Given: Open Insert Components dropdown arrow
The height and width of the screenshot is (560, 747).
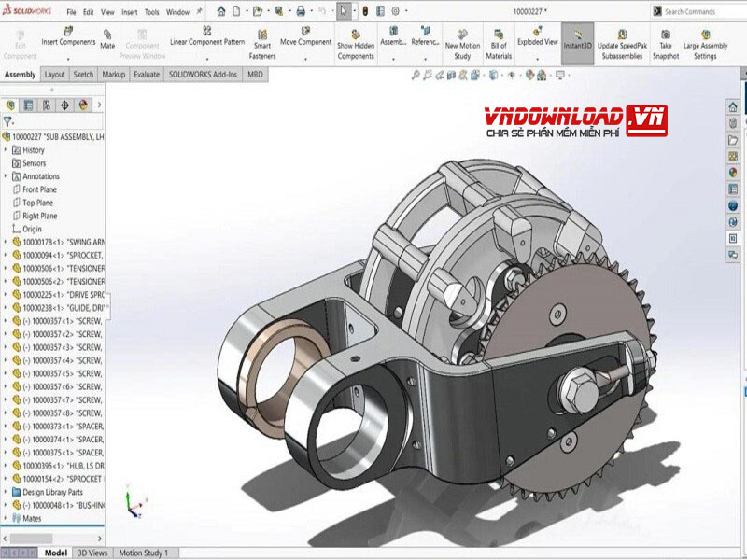Looking at the screenshot, I should pyautogui.click(x=68, y=60).
